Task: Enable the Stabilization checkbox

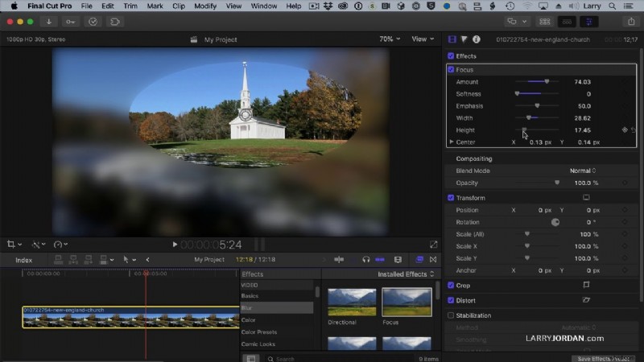Action: [451, 315]
